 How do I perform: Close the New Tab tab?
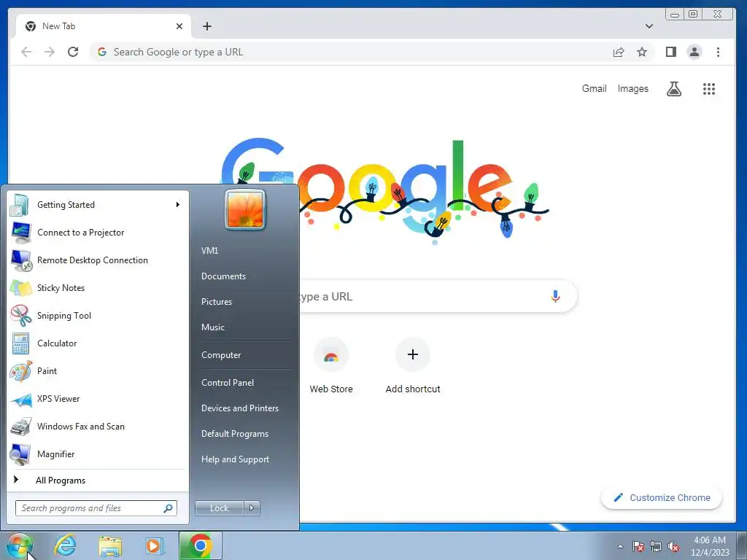(x=179, y=26)
